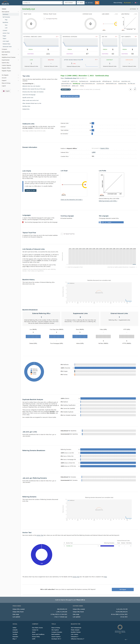Viewport: 140px width, 644px height.
Task: Open the Twitter link in the footer
Action: pyautogui.click(x=15, y=628)
